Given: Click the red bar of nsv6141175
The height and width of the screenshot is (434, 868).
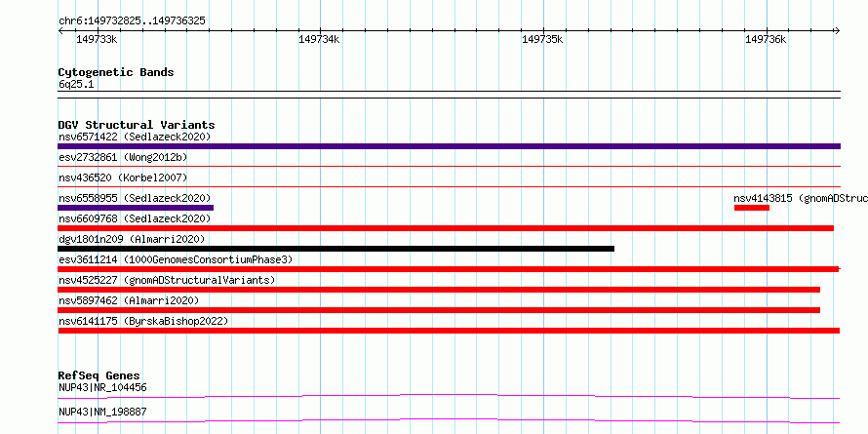Looking at the screenshot, I should point(449,331).
